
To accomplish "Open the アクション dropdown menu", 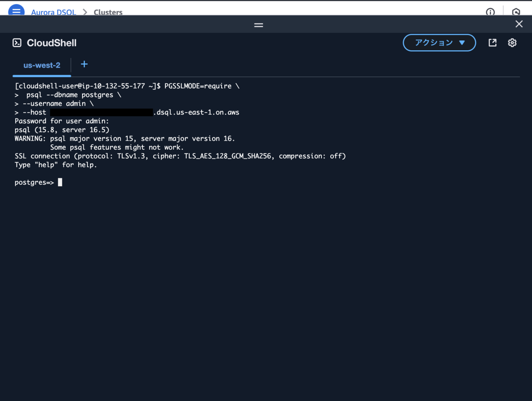I will pyautogui.click(x=439, y=43).
